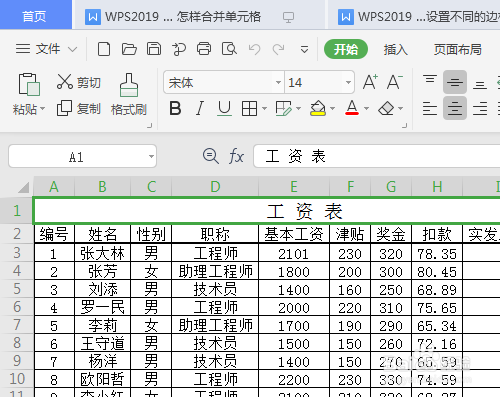Screen dimensions: 500x397
Task: Switch to WPS2019 设置不同的边 document tab
Action: (x=414, y=16)
